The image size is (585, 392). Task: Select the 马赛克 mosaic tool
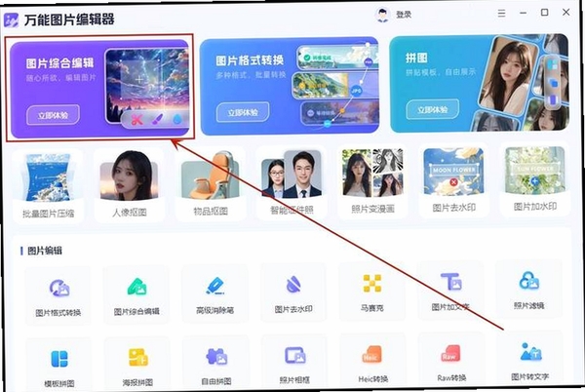pyautogui.click(x=372, y=292)
